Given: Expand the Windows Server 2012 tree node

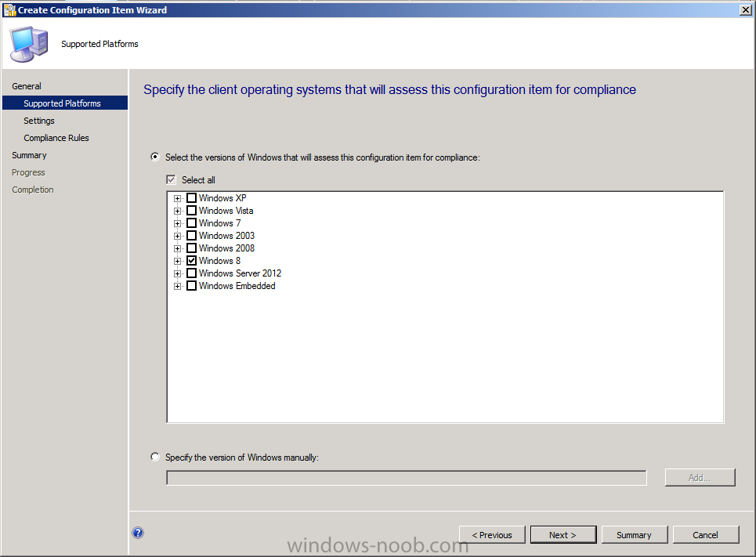Looking at the screenshot, I should [x=177, y=273].
